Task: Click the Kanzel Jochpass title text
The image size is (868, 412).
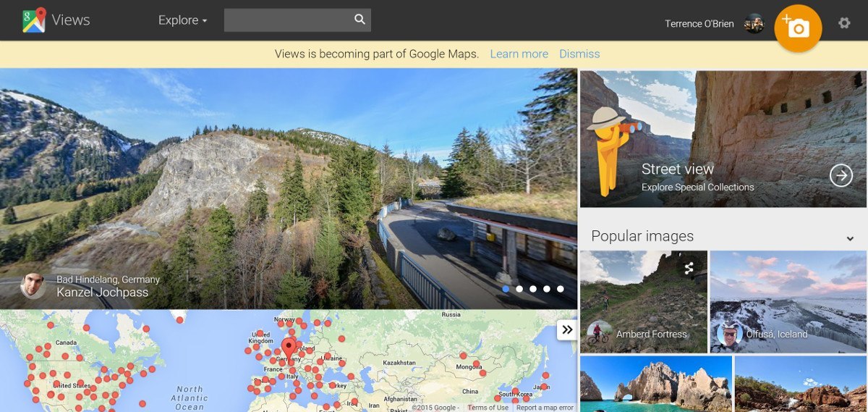Action: click(x=102, y=293)
